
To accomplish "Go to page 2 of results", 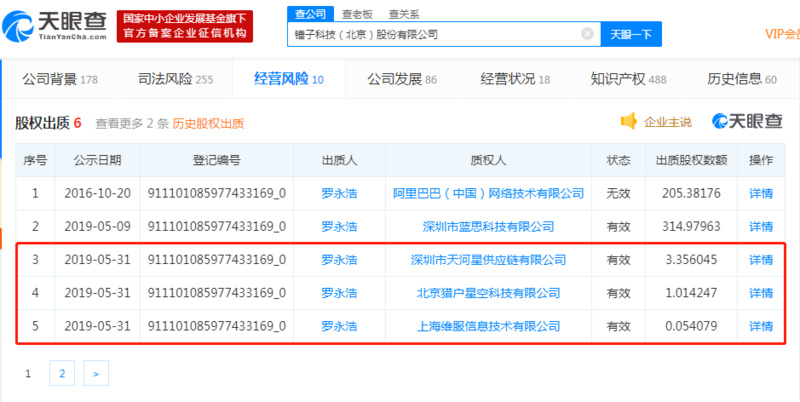I will [62, 373].
